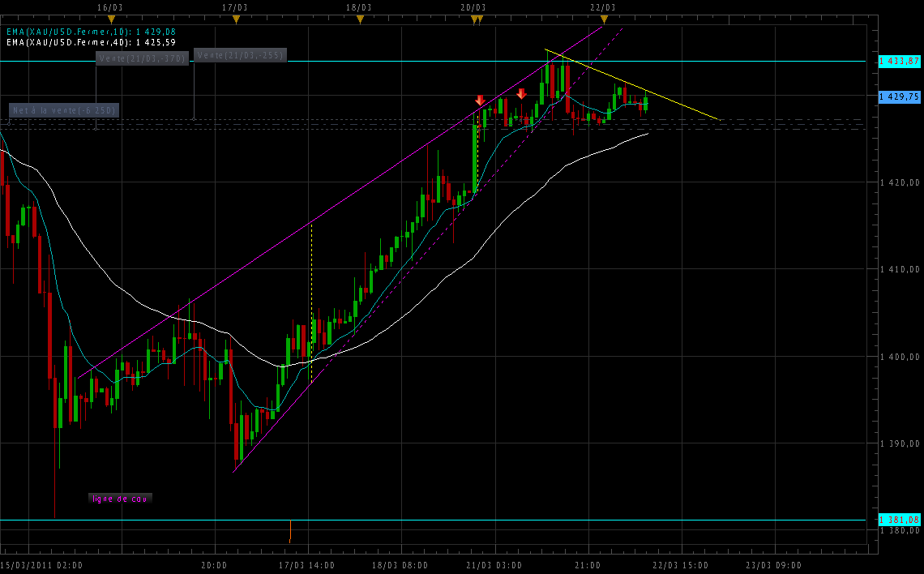Click the cyan EMA 10 legend entry

click(90, 32)
